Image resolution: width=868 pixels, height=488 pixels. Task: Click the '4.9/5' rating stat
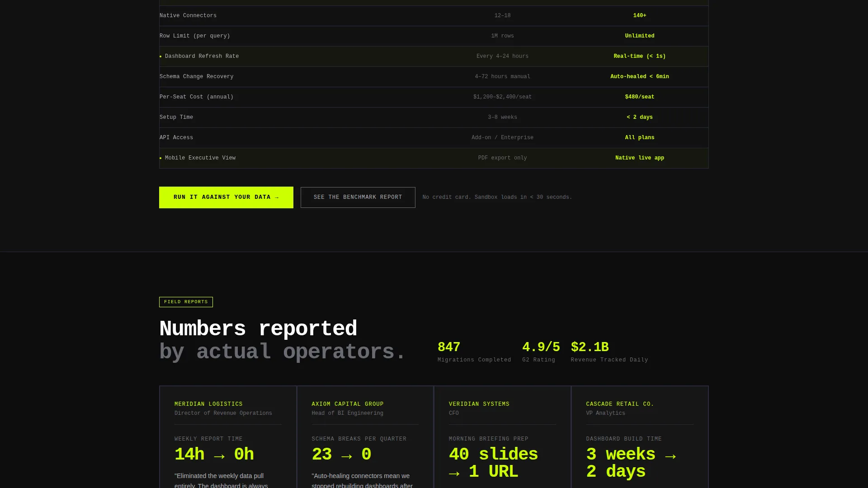tap(541, 347)
